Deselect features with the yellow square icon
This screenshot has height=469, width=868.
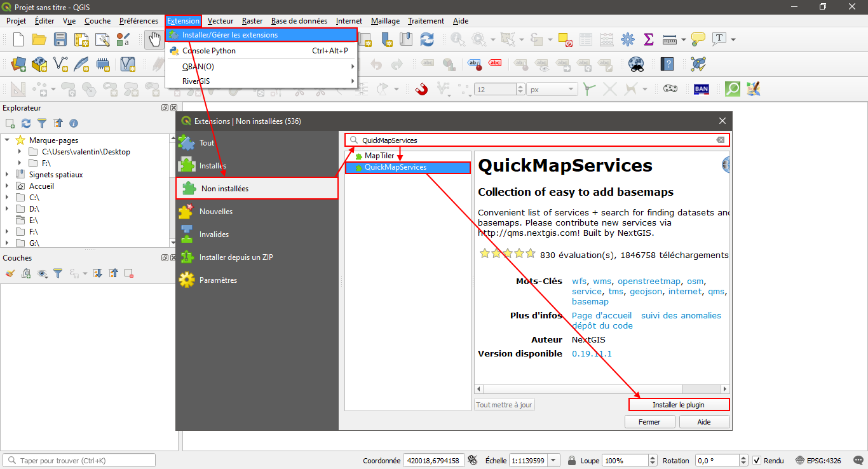tap(565, 39)
